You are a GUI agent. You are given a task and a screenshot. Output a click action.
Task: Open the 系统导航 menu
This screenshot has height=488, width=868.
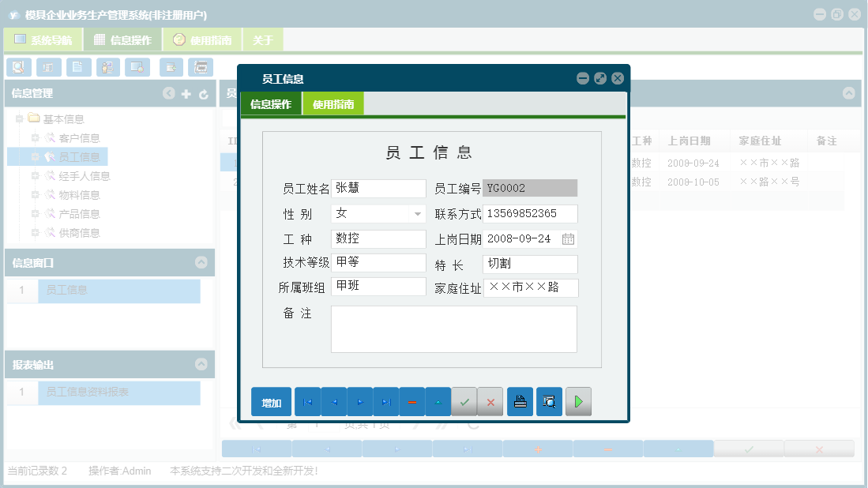pos(41,38)
